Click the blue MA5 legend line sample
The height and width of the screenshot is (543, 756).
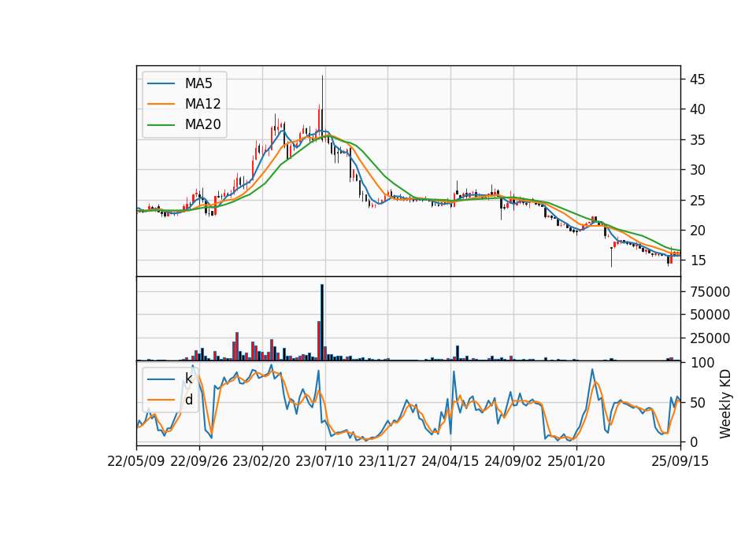(161, 83)
